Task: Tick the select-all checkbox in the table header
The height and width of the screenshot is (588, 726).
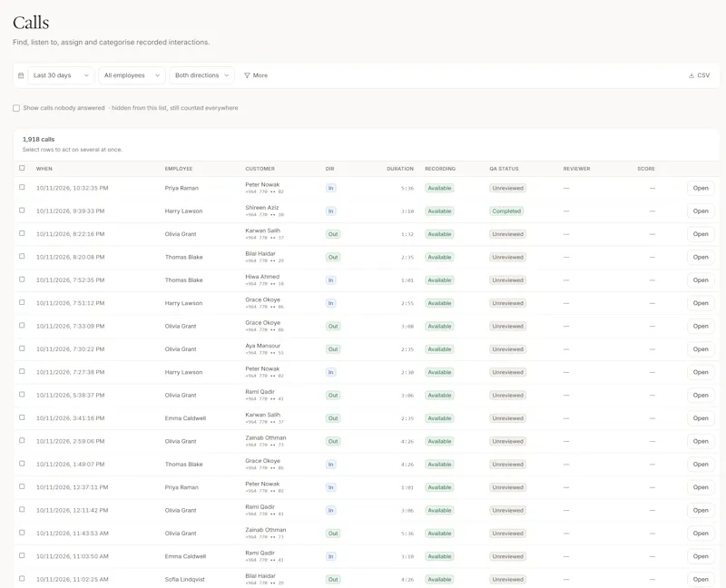Action: click(22, 168)
